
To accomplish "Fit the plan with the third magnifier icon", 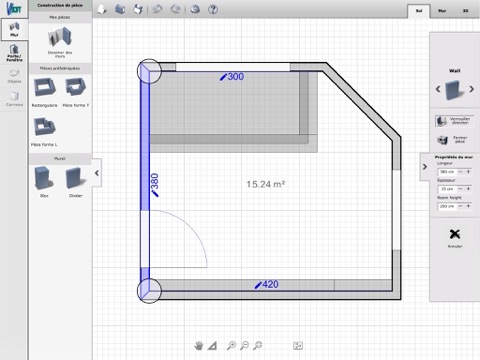I will point(257,346).
